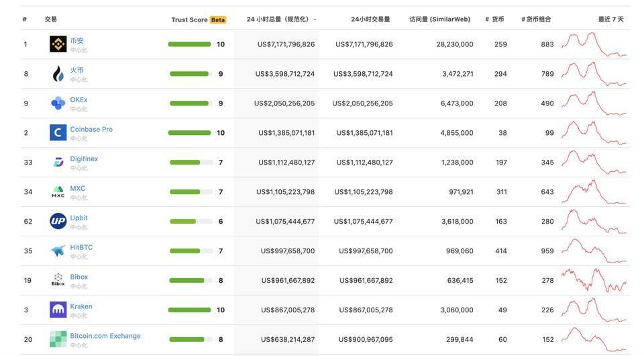
Task: Click the Bibox logo icon
Action: [x=58, y=280]
